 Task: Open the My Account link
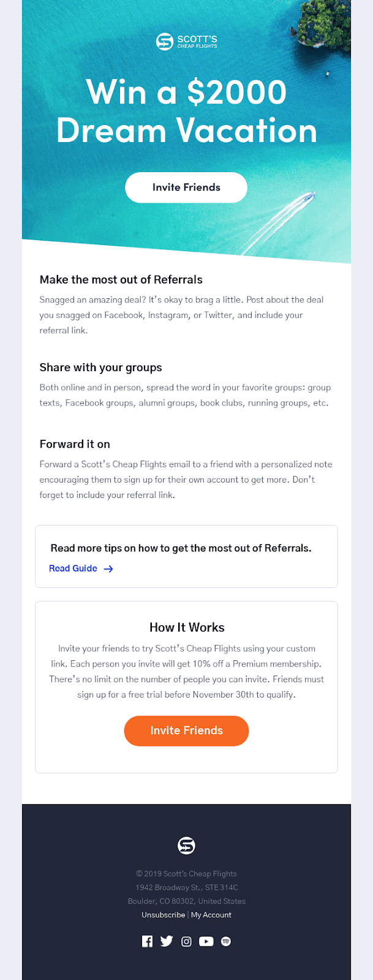coord(211,915)
